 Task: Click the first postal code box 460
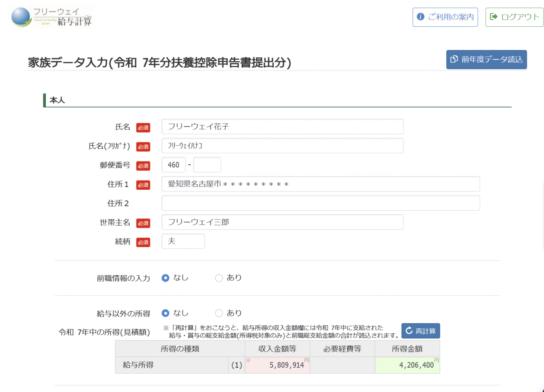pyautogui.click(x=173, y=165)
